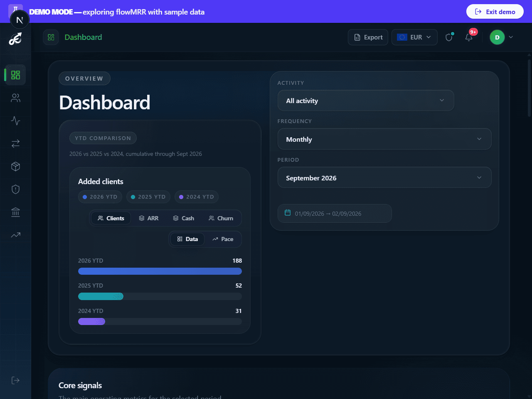Click the DEMO MODE banner text
532x399 pixels.
coord(117,12)
